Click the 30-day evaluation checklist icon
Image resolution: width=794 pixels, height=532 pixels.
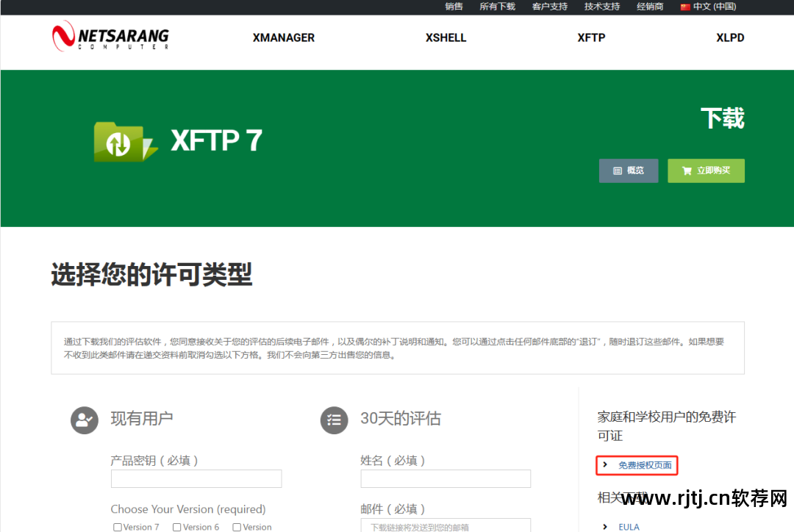pos(335,420)
